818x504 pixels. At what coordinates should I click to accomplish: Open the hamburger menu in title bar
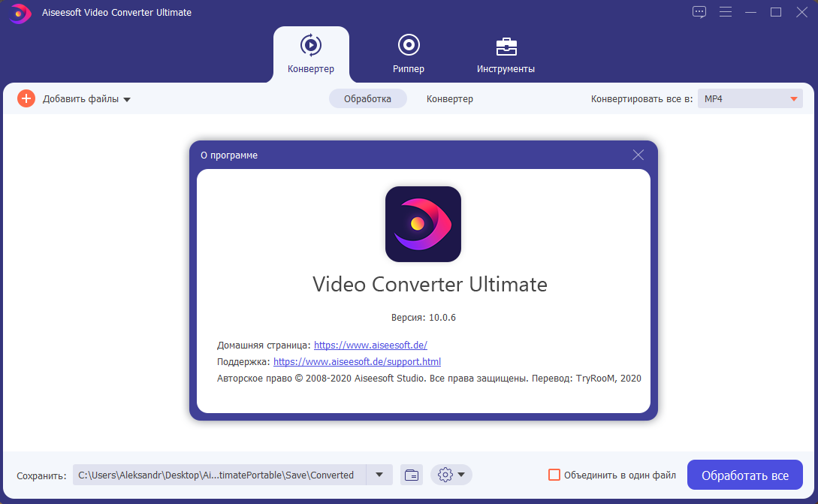725,12
